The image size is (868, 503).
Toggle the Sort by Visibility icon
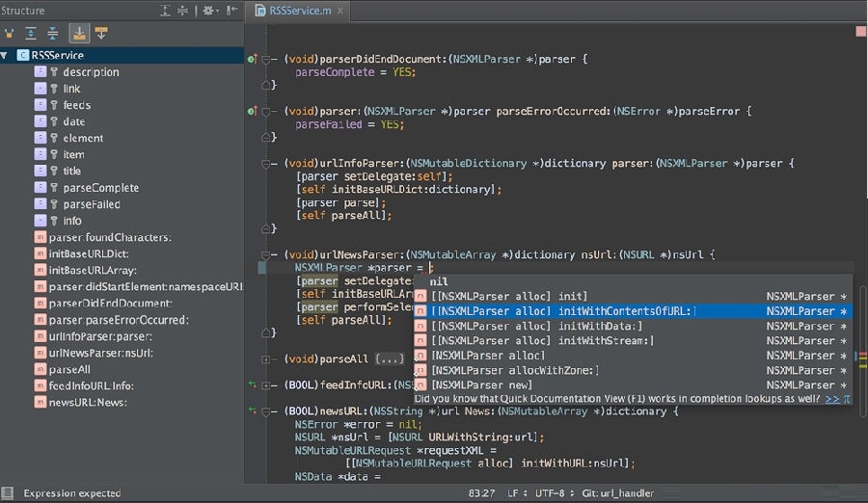(x=10, y=33)
